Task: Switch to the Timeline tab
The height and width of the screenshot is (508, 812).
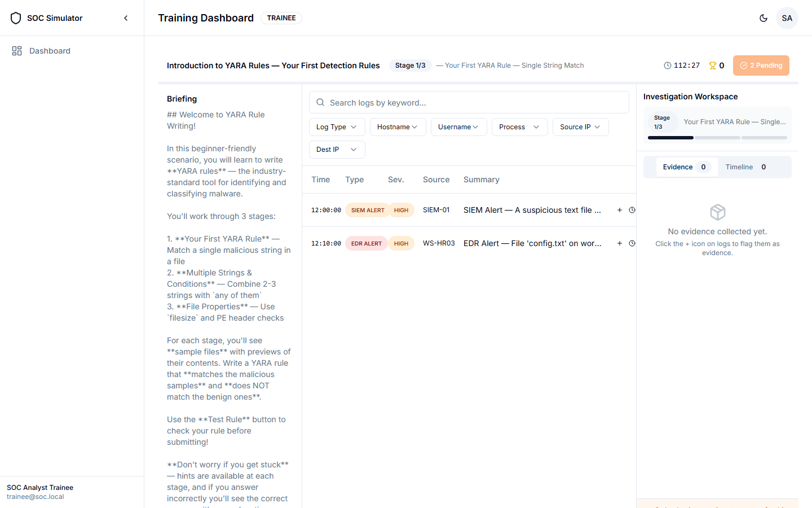Action: coord(745,167)
